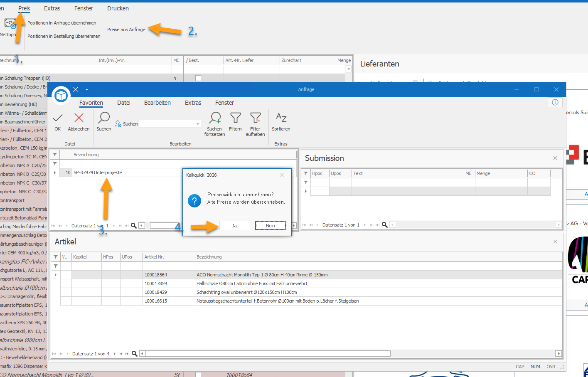
Task: Click the Menge column header in Submission
Action: (x=501, y=173)
